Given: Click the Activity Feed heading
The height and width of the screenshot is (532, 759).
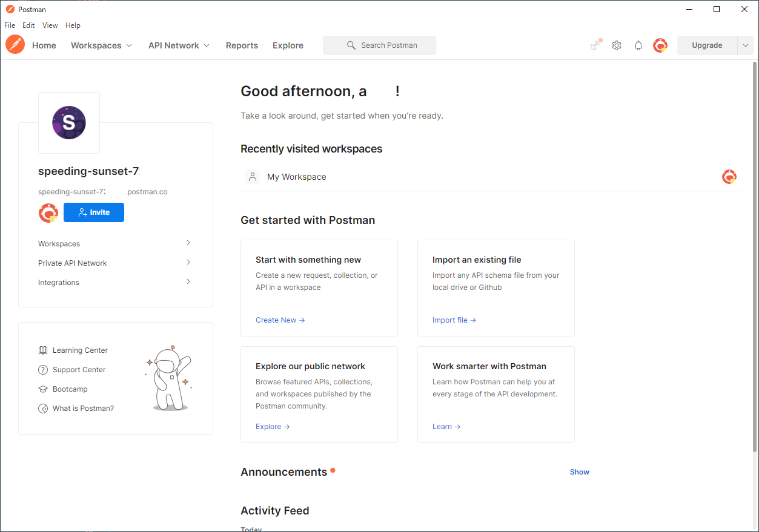Looking at the screenshot, I should tap(275, 511).
